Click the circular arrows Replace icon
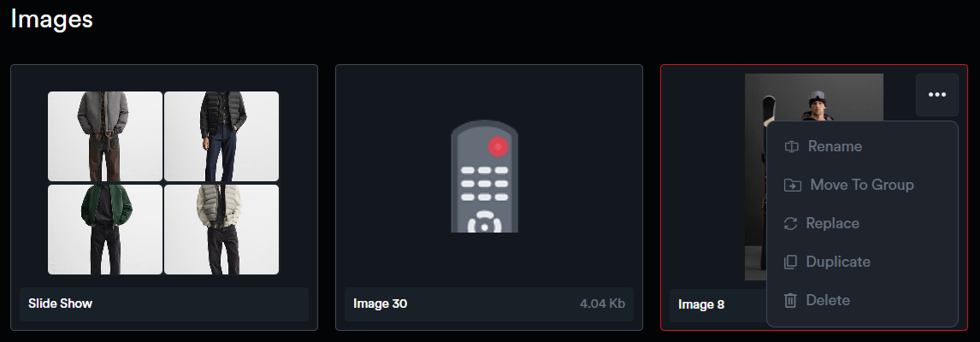Image resolution: width=980 pixels, height=342 pixels. [x=791, y=224]
